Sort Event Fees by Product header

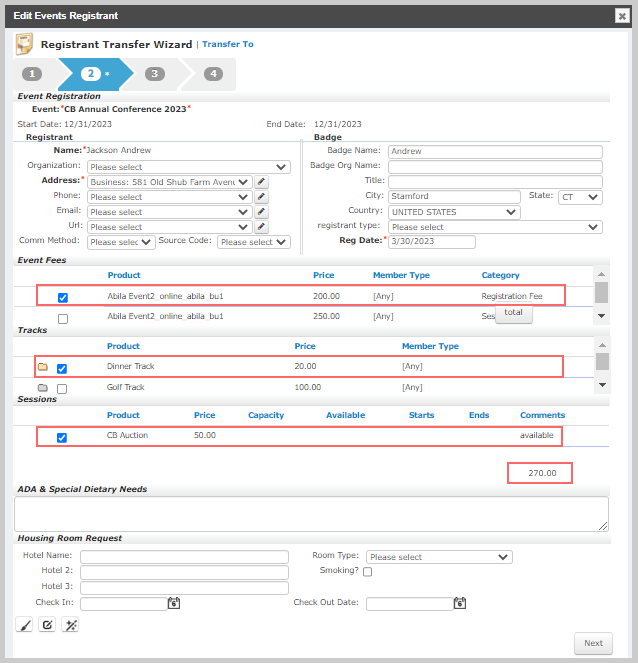[x=124, y=275]
